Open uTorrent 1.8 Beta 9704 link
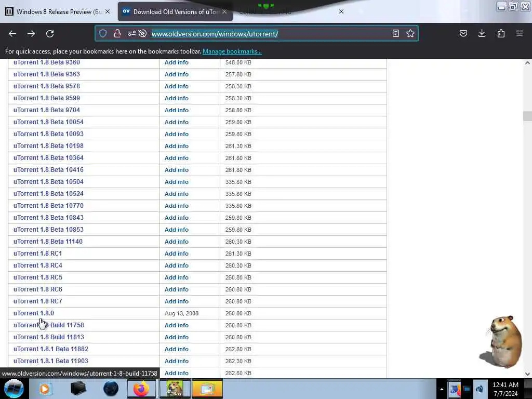532x399 pixels. click(x=47, y=110)
